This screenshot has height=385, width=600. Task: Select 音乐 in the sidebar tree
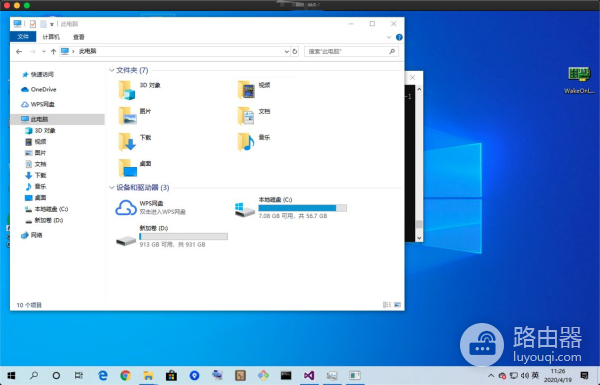36,186
